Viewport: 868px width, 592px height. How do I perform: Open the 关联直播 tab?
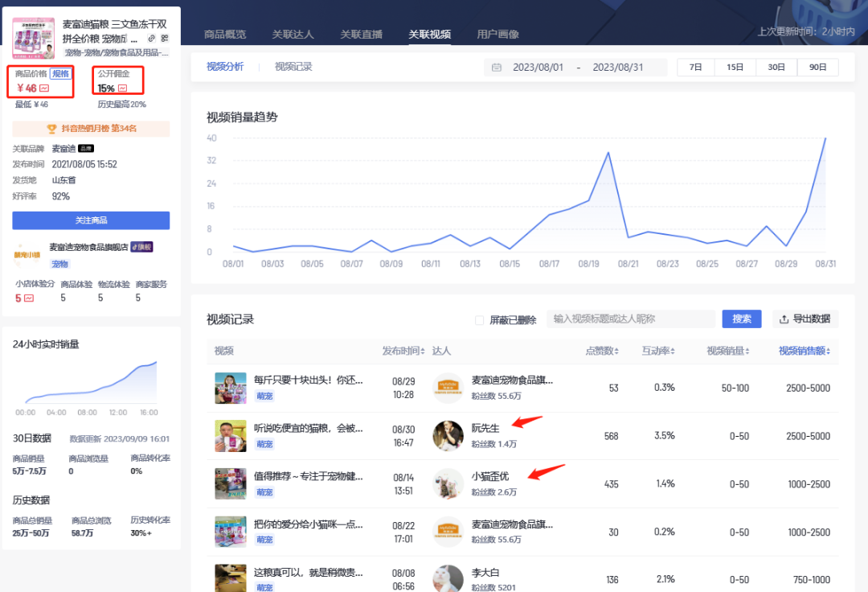[361, 35]
